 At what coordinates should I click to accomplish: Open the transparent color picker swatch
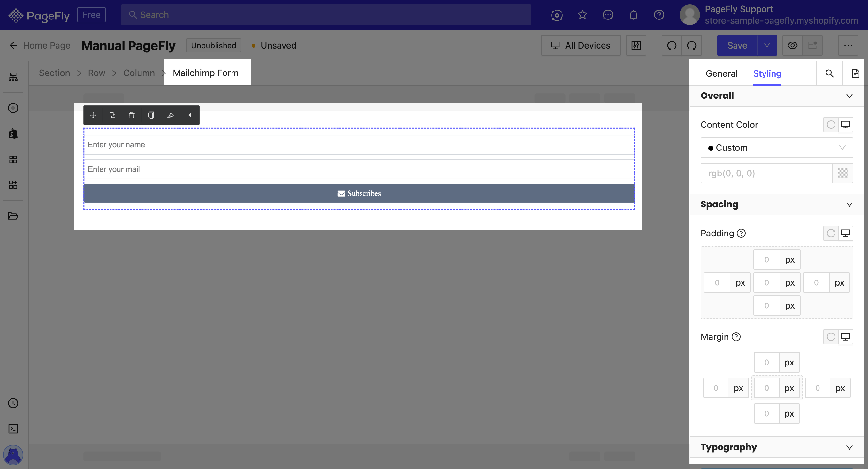click(x=842, y=173)
